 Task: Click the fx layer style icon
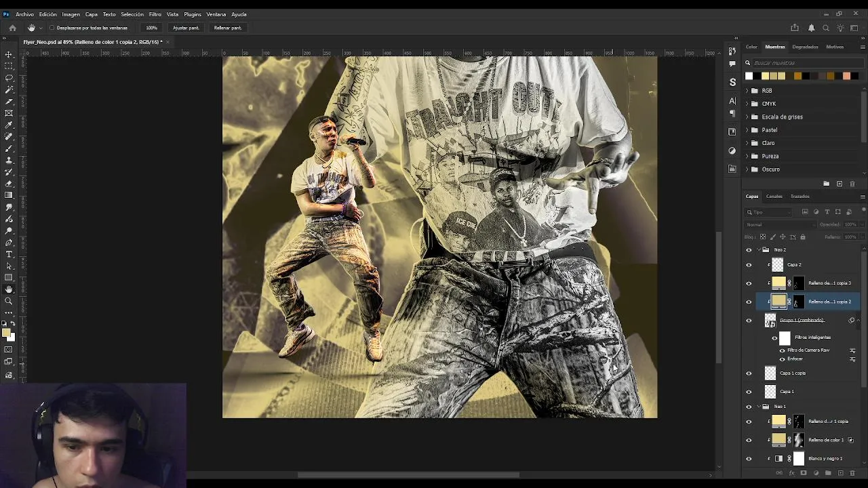pos(791,473)
